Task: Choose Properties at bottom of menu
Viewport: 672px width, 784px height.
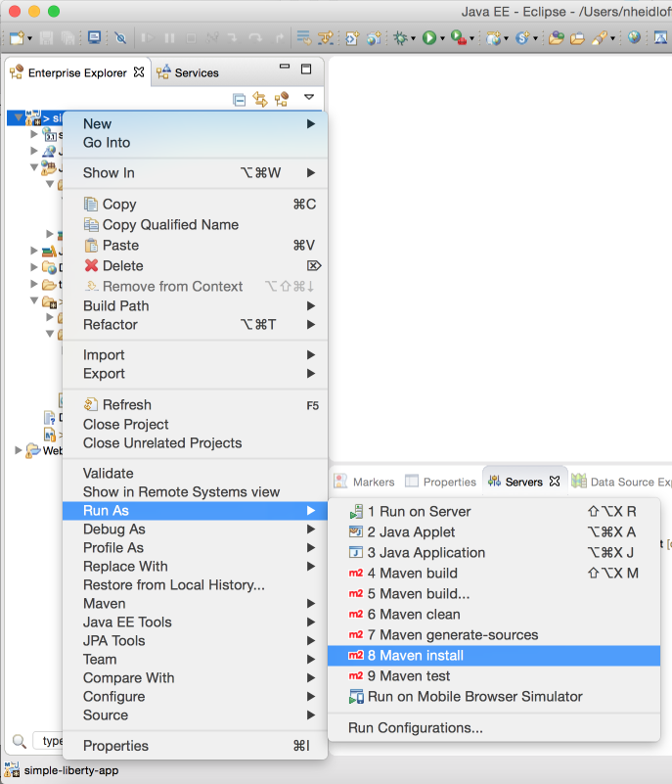Action: pyautogui.click(x=196, y=746)
